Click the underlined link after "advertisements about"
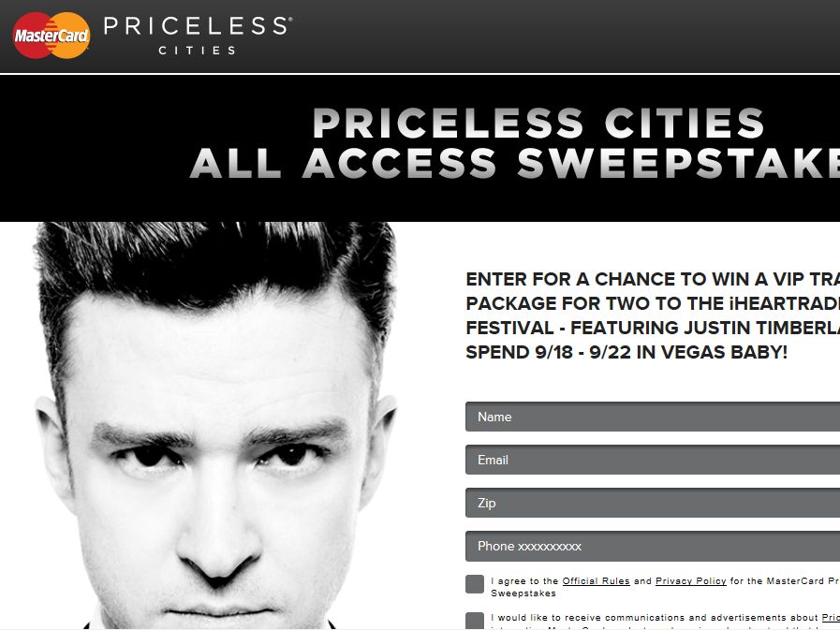Viewport: 840px width, 630px height. (x=831, y=618)
